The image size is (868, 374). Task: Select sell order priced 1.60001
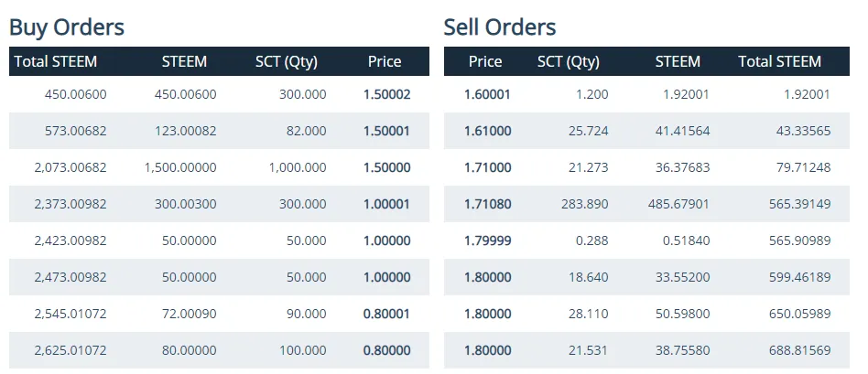click(x=646, y=94)
